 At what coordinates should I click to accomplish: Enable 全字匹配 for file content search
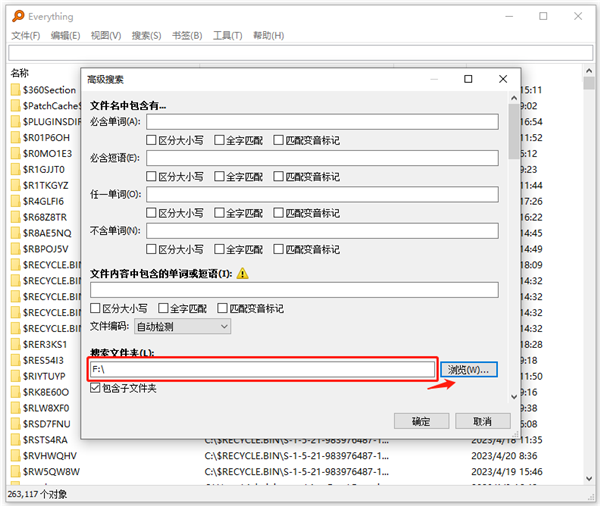163,308
